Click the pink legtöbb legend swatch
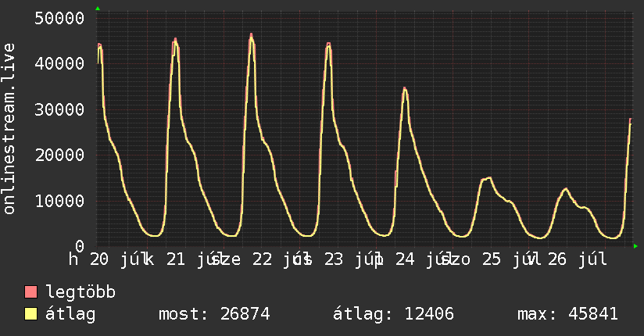The image size is (644, 336). tap(30, 291)
